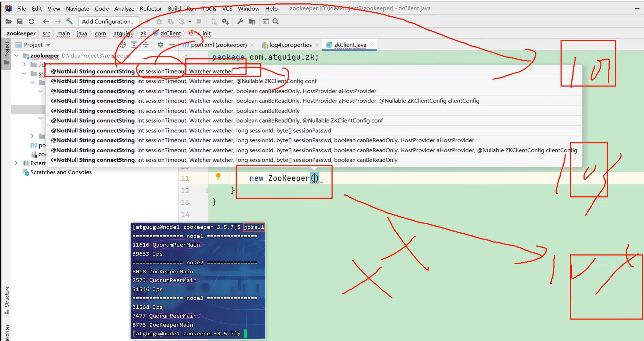Collapse the zookeeper project root node

tap(17, 56)
